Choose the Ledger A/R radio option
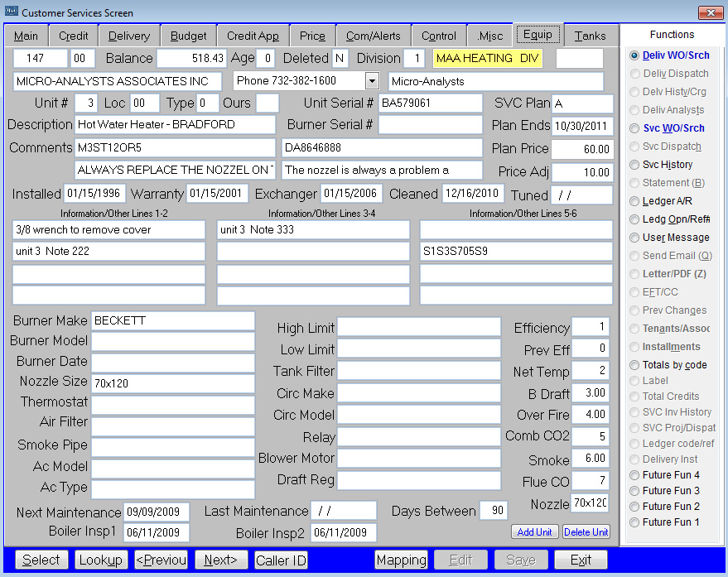This screenshot has height=577, width=728. (634, 201)
